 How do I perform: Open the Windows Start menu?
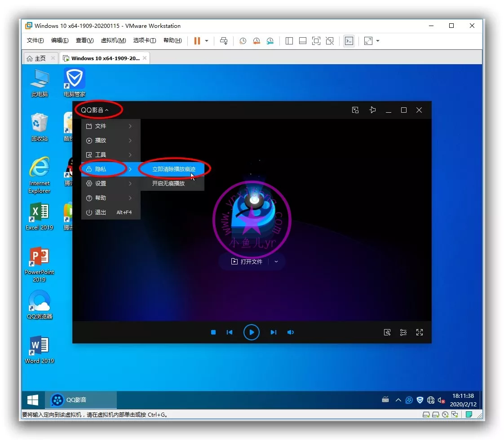point(33,400)
